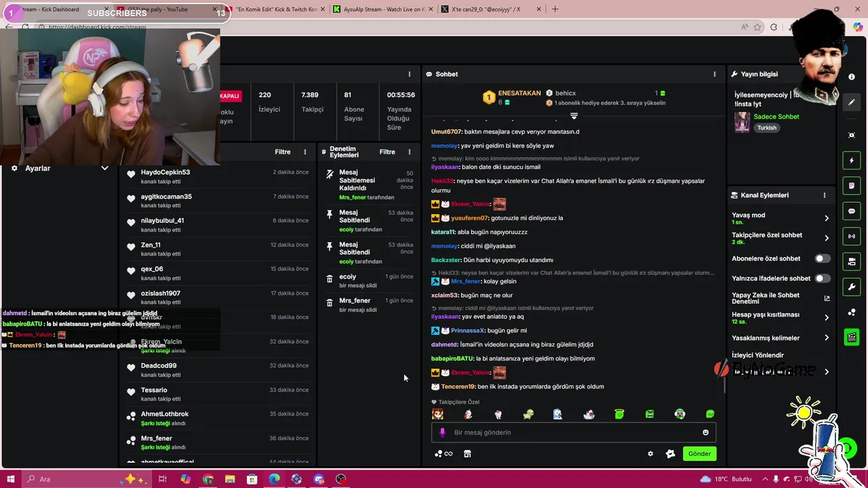Click the purple microphone icon in message box
The height and width of the screenshot is (488, 868).
[x=443, y=432]
